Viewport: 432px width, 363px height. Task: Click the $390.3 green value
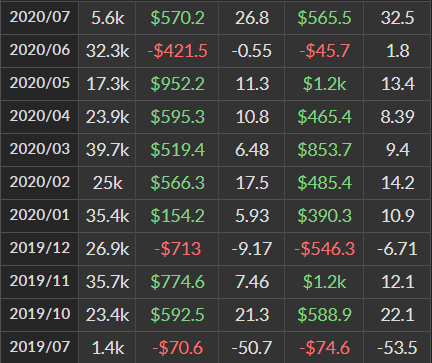(324, 216)
